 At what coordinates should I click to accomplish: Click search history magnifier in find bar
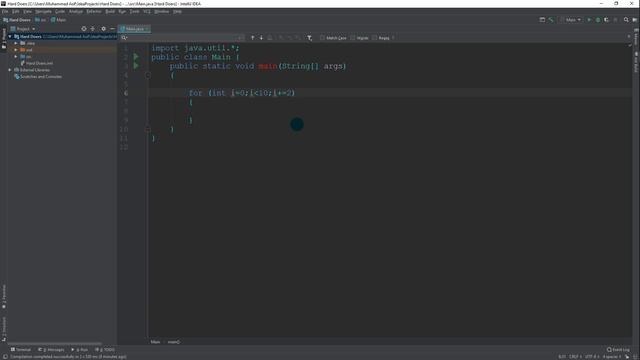(x=124, y=38)
